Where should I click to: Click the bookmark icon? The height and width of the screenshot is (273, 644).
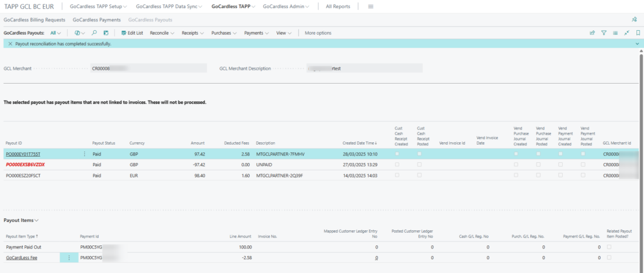[x=638, y=33]
